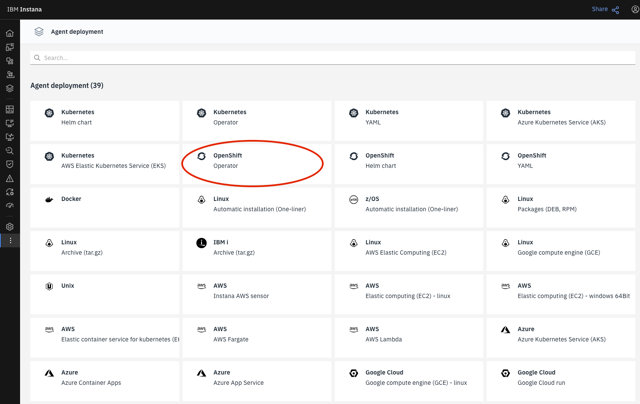Click the Google Cloud icon on Google Cloud run card
The image size is (640, 404).
tap(505, 373)
